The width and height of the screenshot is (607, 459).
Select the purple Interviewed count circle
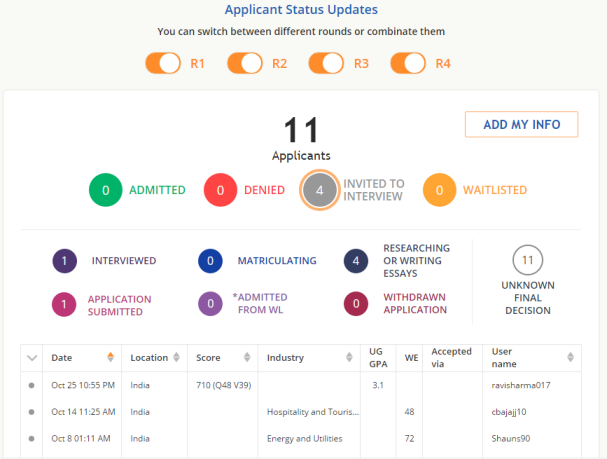(x=65, y=261)
